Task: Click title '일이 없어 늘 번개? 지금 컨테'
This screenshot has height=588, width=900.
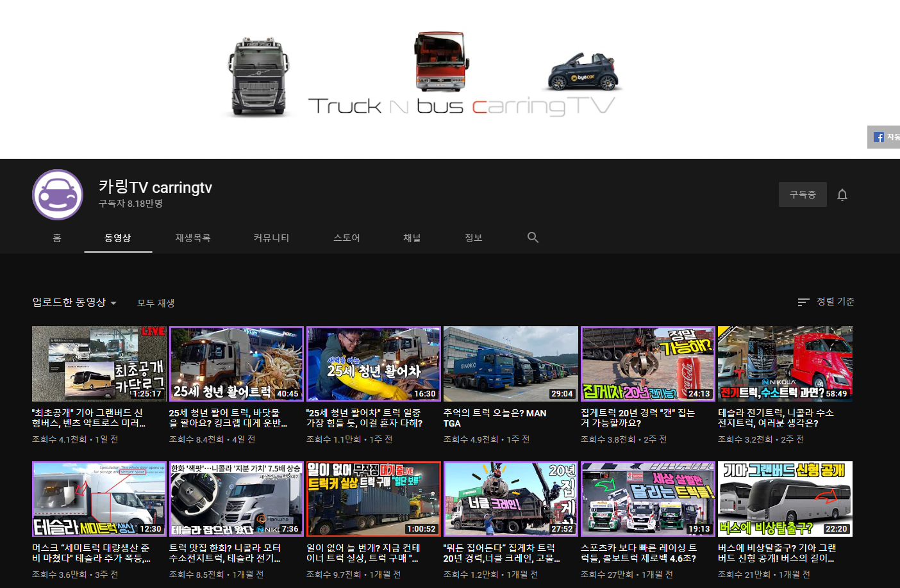Action: coord(363,553)
